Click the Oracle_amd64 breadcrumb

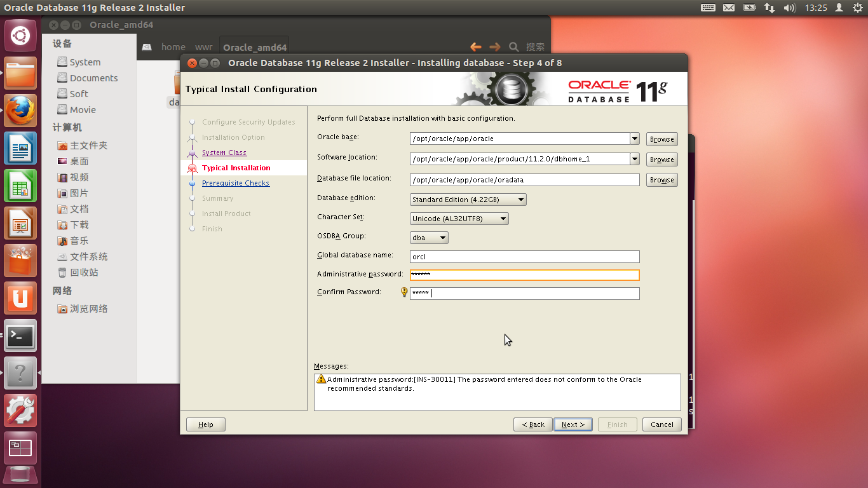coord(255,47)
